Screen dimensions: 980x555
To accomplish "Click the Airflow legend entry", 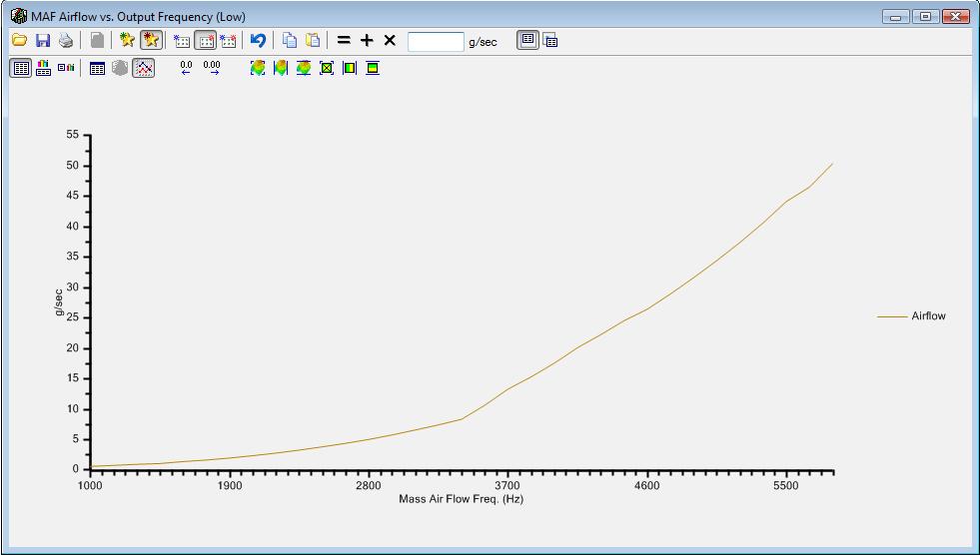I will tap(927, 316).
